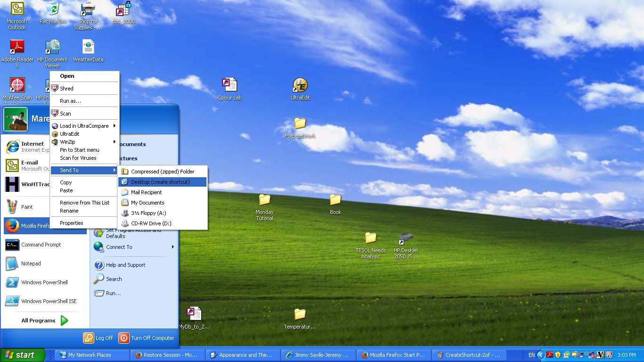644x362 pixels.
Task: Click the Log Off button
Action: pyautogui.click(x=98, y=338)
